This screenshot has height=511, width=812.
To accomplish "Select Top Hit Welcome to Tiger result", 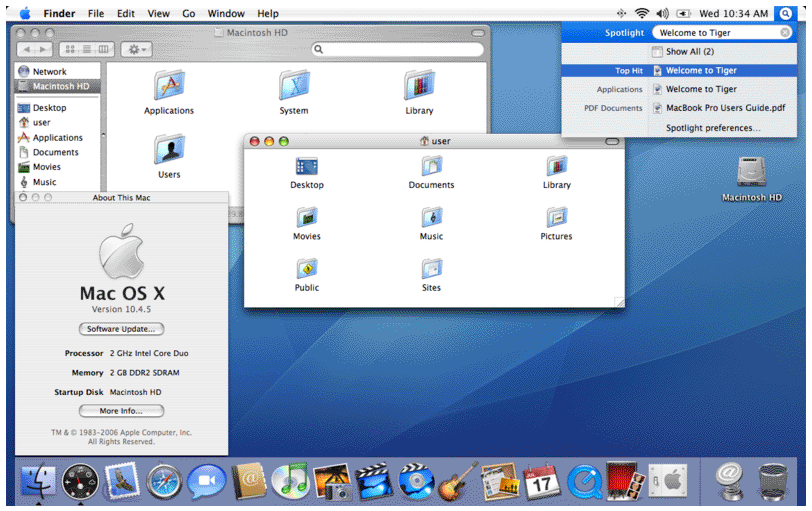I will 679,70.
